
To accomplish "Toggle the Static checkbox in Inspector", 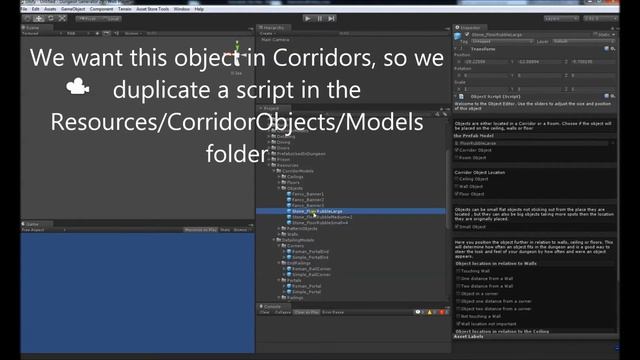I will [x=595, y=35].
